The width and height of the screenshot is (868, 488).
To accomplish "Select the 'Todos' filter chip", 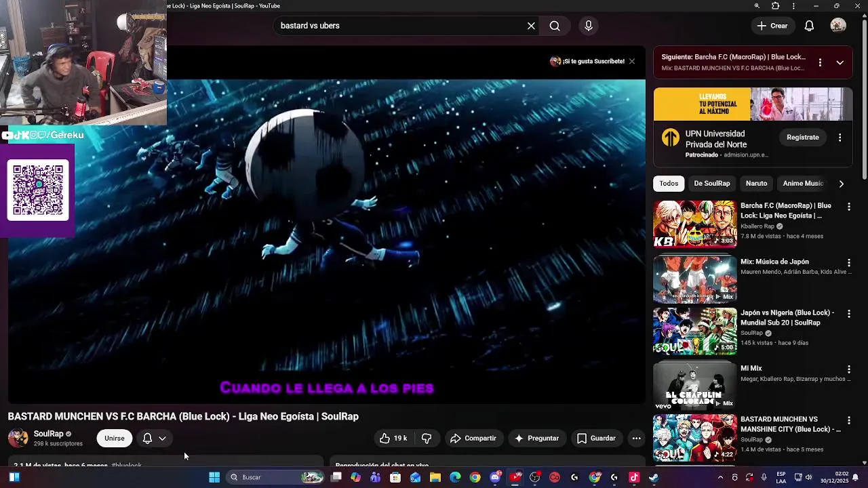I will 669,183.
